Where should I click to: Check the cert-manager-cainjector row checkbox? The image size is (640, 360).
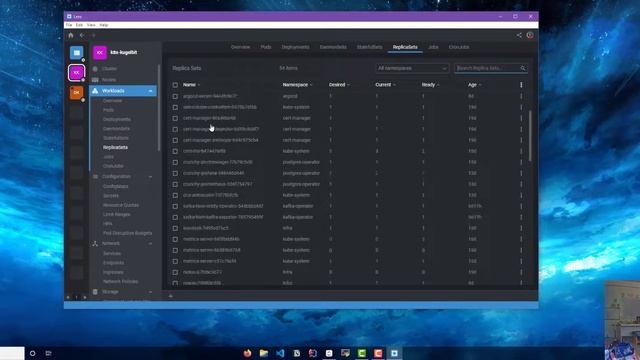175,129
